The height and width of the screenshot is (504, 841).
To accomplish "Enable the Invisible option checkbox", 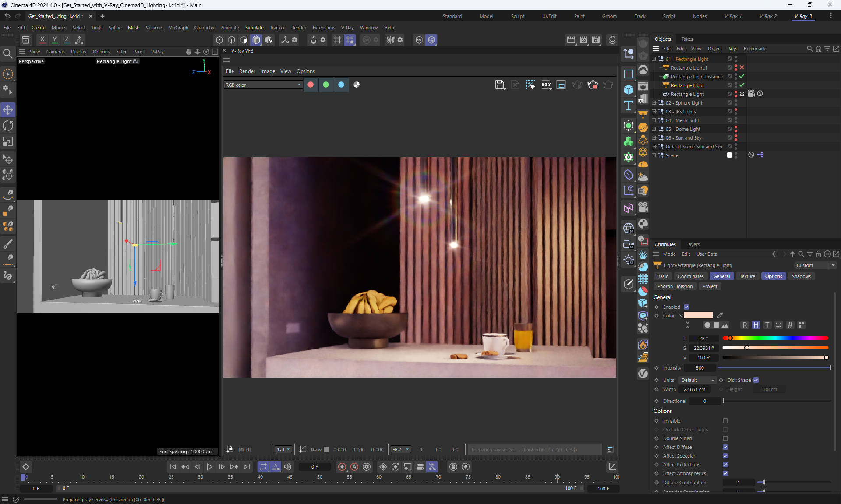I will pyautogui.click(x=725, y=421).
